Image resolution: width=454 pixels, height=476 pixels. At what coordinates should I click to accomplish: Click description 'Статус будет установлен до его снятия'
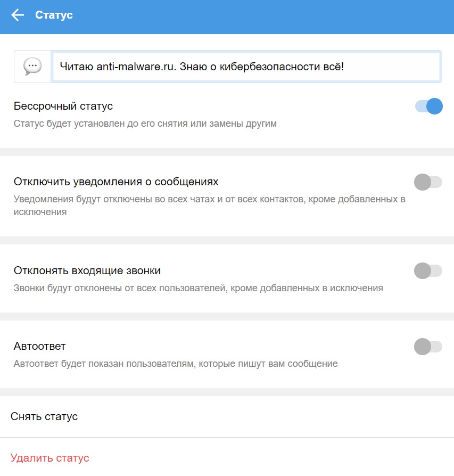pyautogui.click(x=145, y=124)
